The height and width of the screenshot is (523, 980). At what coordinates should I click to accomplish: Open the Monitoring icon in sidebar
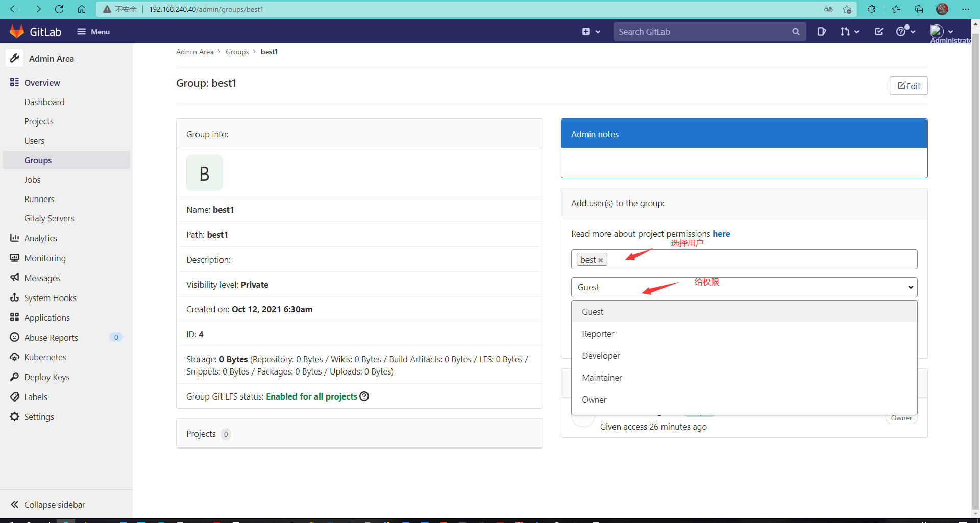coord(14,258)
